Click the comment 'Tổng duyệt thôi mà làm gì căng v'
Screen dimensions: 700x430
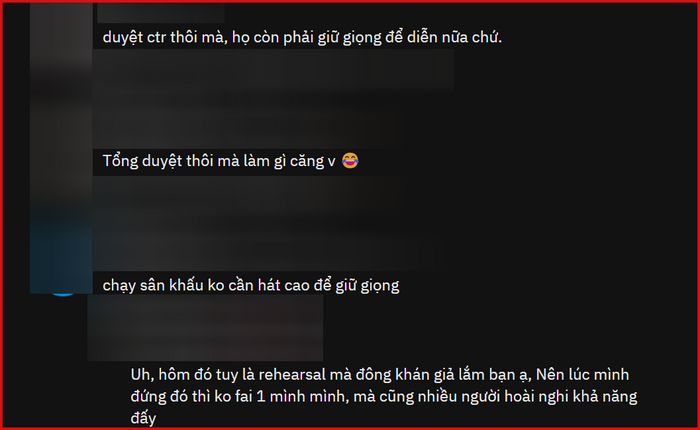(x=219, y=161)
